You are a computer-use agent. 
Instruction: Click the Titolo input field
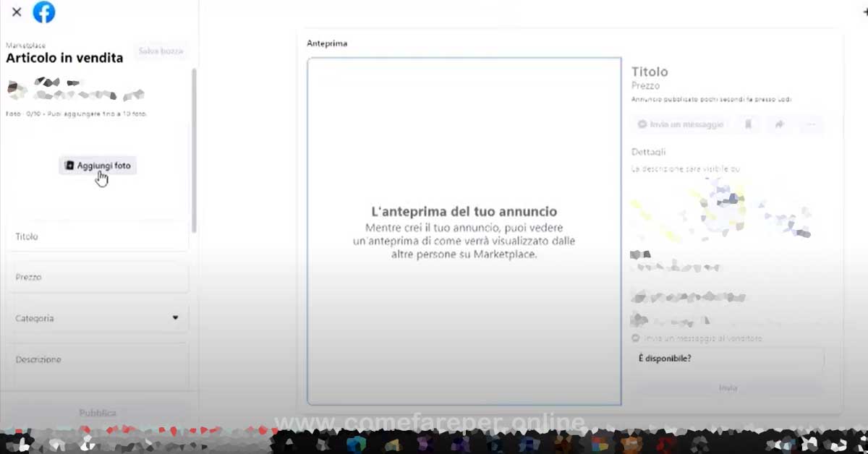(98, 236)
